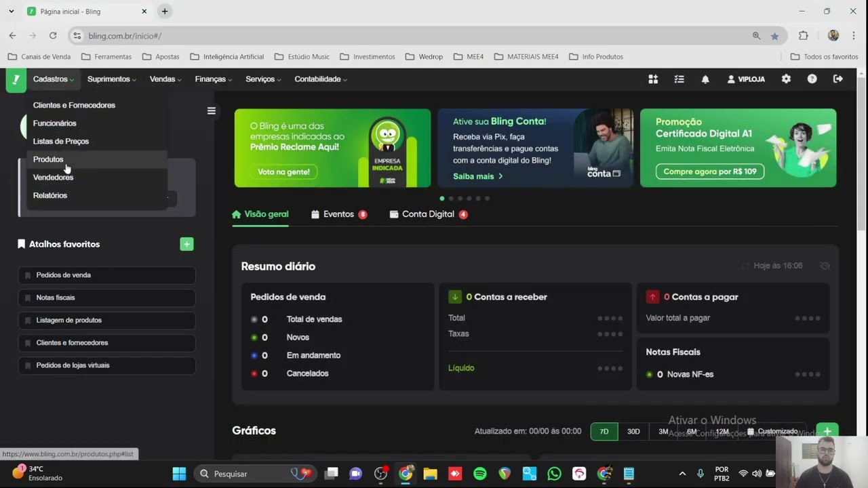Select the 3M chart period
Screen dimensions: 868x488
pyautogui.click(x=663, y=432)
